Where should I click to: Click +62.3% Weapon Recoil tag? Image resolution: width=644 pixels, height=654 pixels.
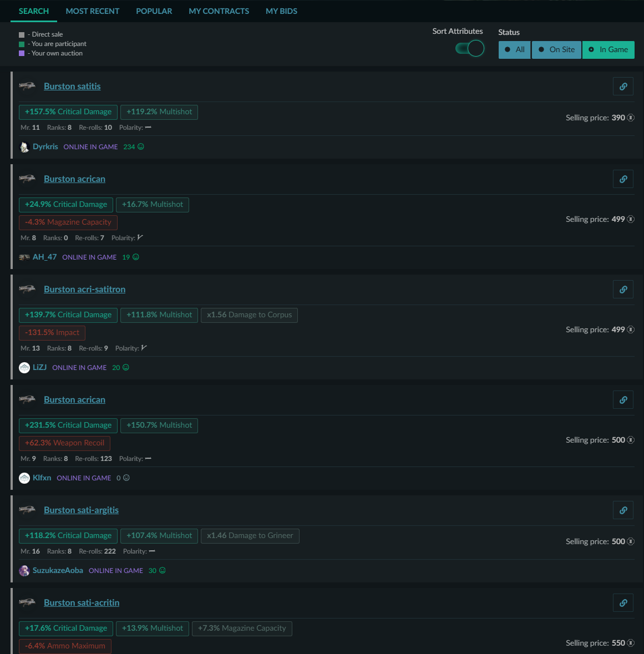tap(65, 443)
